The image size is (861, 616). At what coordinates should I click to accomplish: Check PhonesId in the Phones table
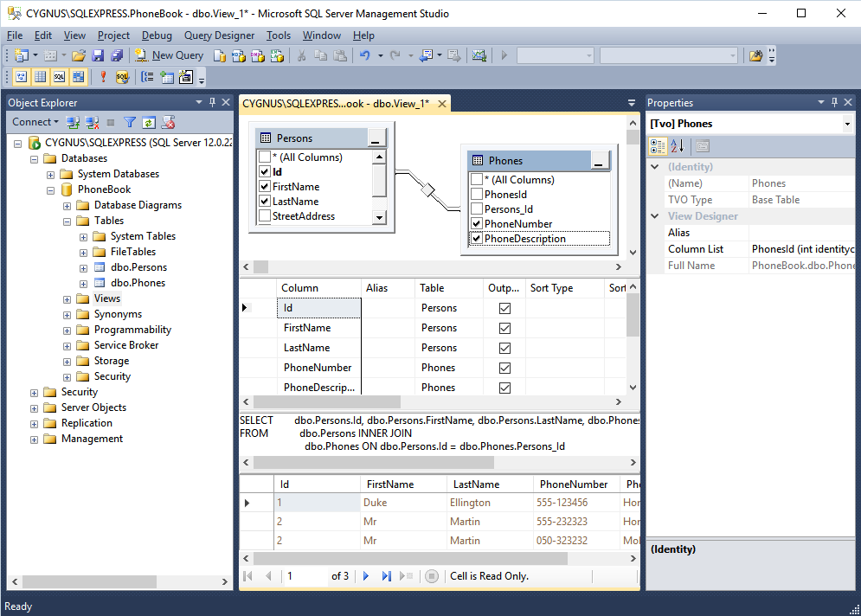476,195
